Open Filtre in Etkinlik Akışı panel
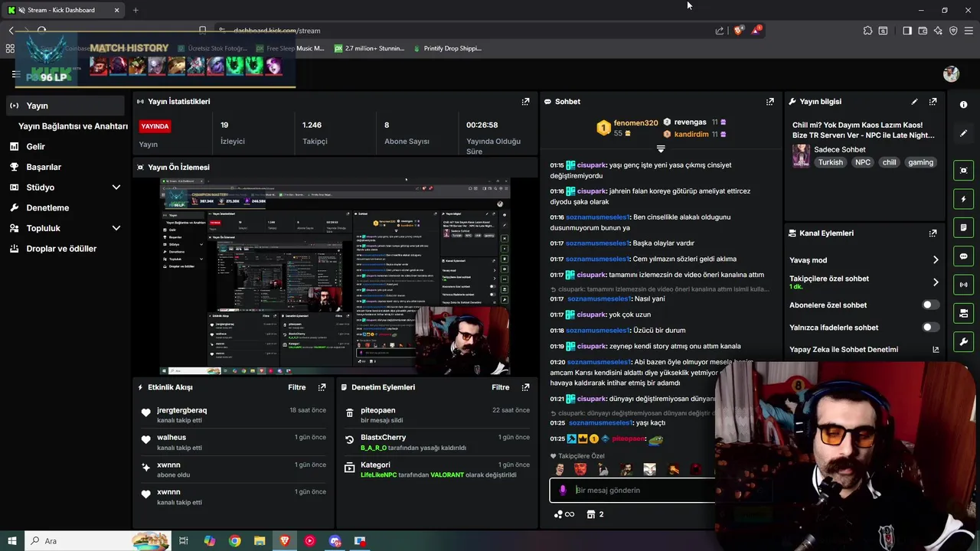The image size is (980, 551). point(297,387)
